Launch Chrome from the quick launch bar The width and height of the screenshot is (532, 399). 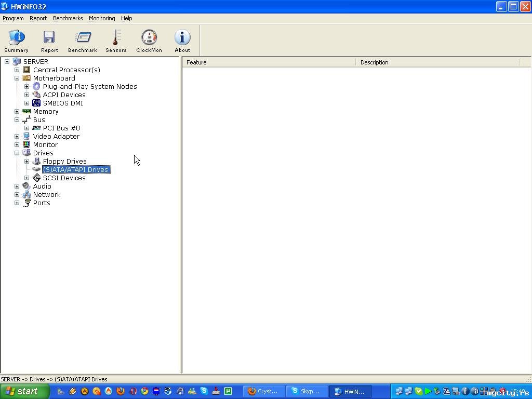click(144, 391)
